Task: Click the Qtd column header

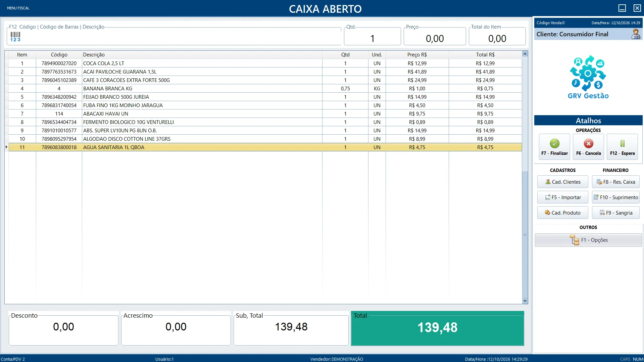Action: (x=345, y=55)
